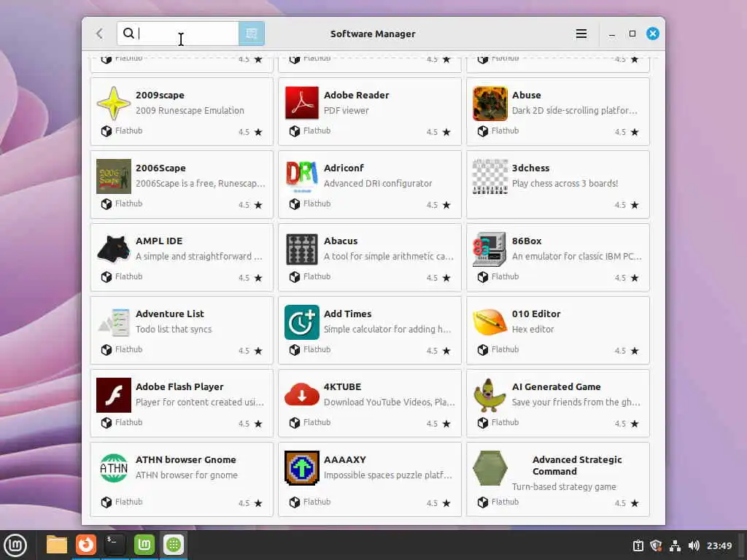Click the Flathub cube icon on AAAAXY card
Image resolution: width=747 pixels, height=560 pixels.
[x=295, y=502]
